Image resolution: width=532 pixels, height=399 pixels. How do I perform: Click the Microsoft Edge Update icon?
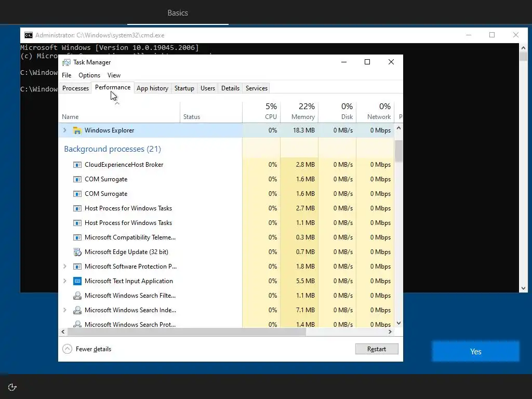click(77, 252)
